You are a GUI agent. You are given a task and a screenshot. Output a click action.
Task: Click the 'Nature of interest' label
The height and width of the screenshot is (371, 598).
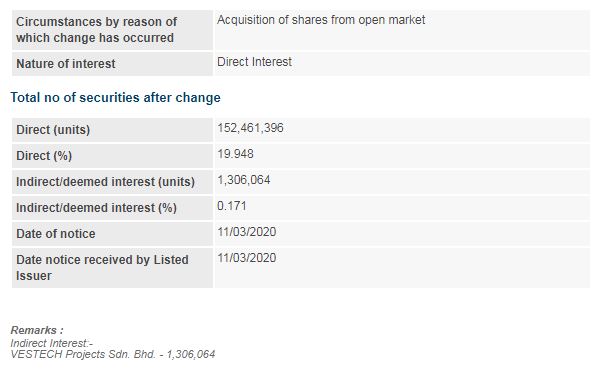66,64
